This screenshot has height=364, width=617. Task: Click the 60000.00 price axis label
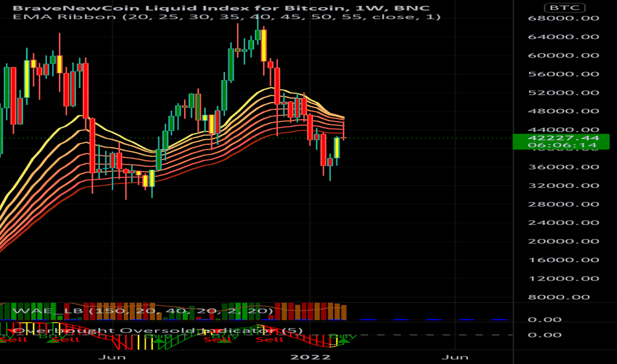tap(563, 55)
